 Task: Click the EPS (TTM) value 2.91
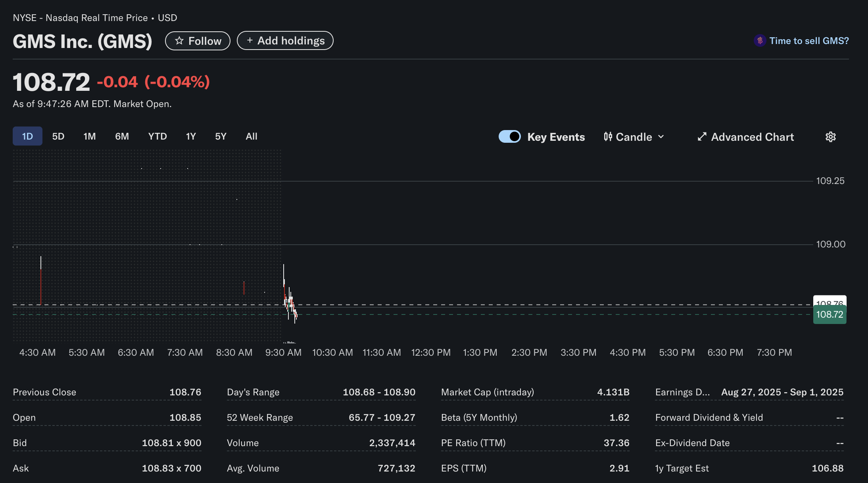(x=619, y=468)
